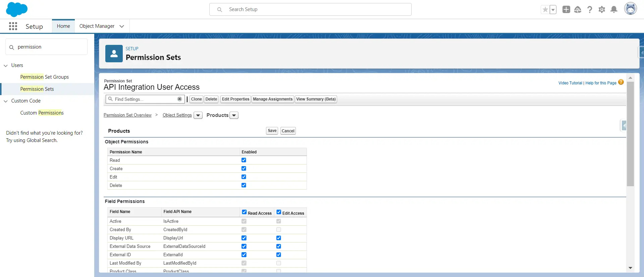Open the Trailhead guidance icon

pos(578,9)
